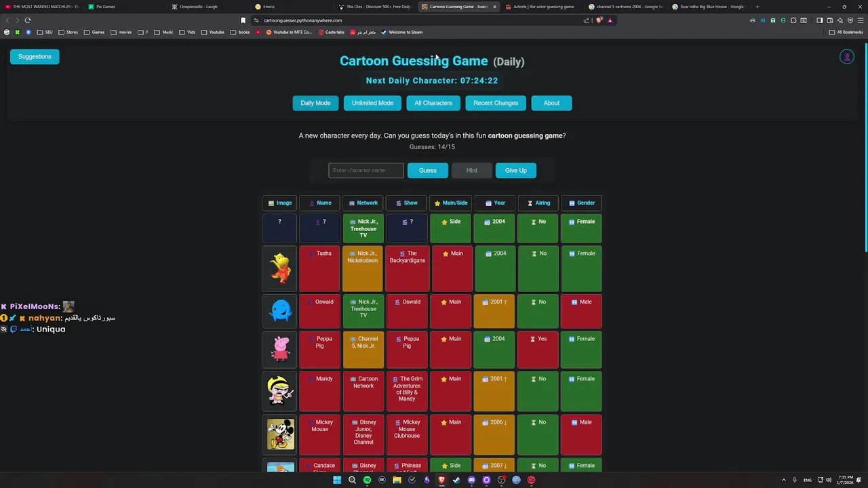Show hidden system tray icons
This screenshot has width=868, height=488.
[x=784, y=480]
